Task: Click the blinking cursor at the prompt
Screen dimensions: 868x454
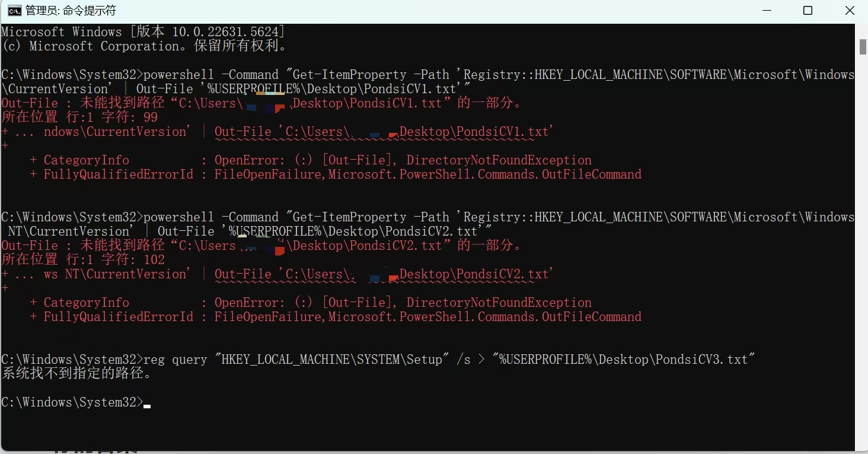Action: [147, 403]
